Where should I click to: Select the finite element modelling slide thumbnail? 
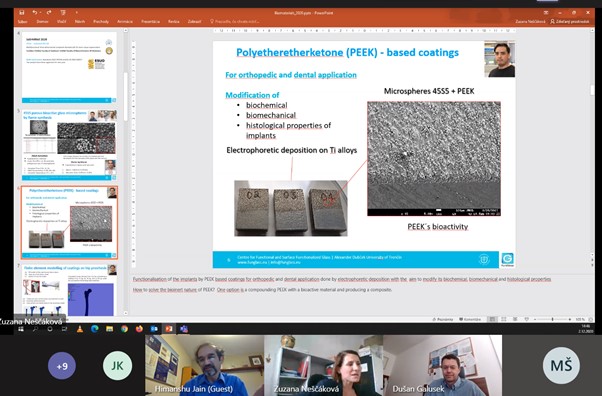[69, 290]
